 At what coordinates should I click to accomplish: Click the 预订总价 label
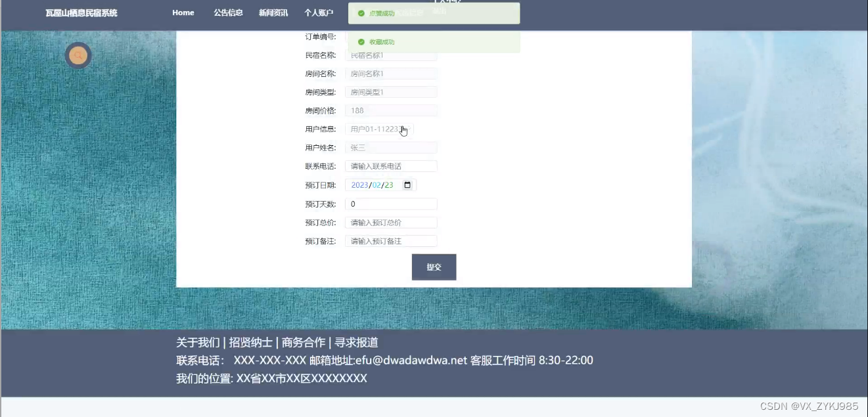pos(321,223)
